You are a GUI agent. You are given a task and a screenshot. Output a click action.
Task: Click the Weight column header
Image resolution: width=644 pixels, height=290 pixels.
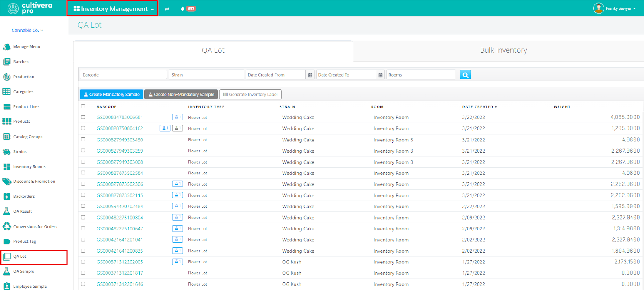[562, 107]
